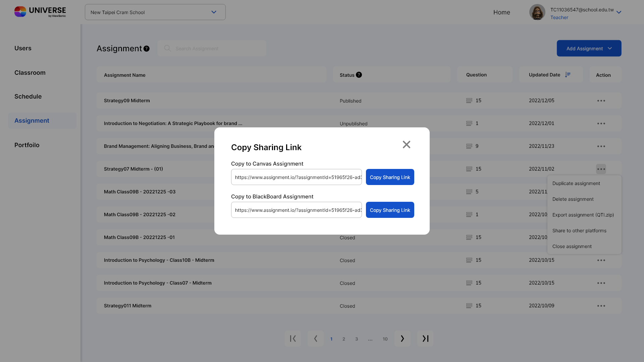Toggle the Updated Date sort icon
This screenshot has width=644, height=362.
coord(568,75)
